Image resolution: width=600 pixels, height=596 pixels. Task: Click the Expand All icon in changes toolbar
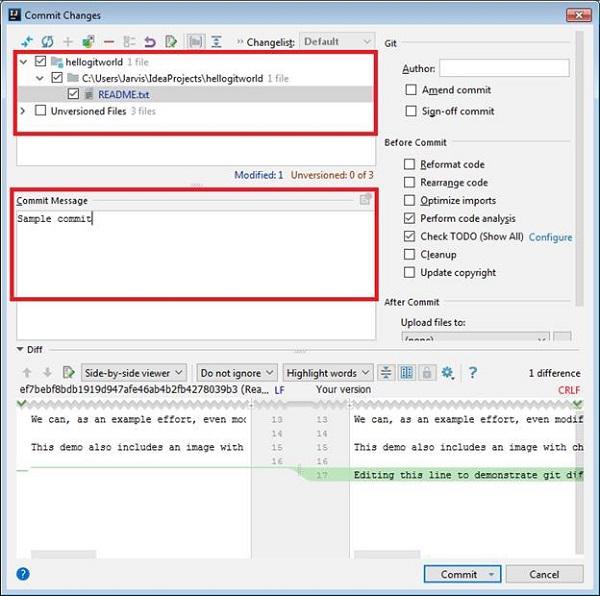[x=215, y=42]
